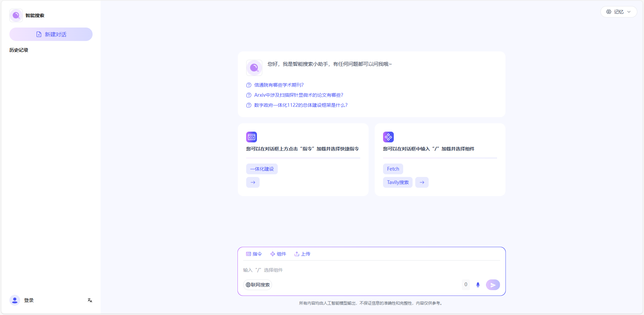Viewport: 644px width, 315px height.
Task: Click the 上传 upload option
Action: [x=302, y=254]
